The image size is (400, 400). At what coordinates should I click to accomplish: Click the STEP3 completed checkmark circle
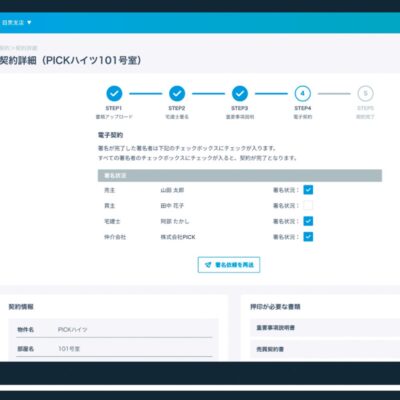pos(240,94)
